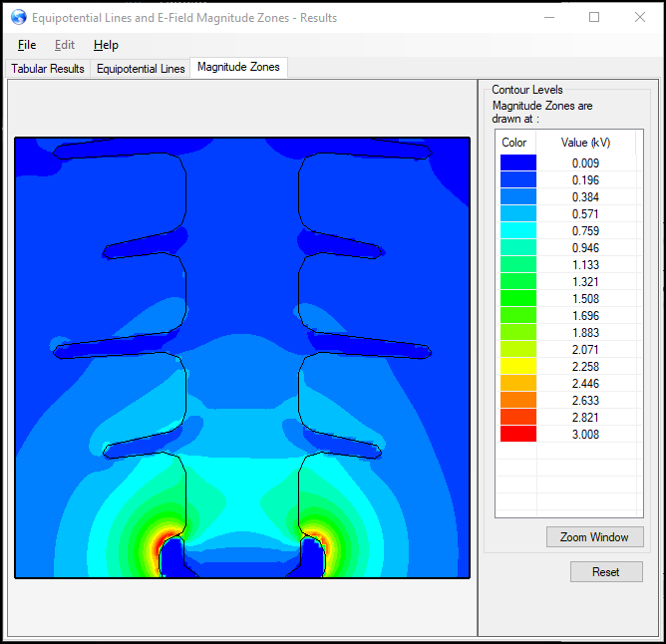Click the dark blue 0.009 kV swatch
This screenshot has height=644, width=666.
point(517,162)
